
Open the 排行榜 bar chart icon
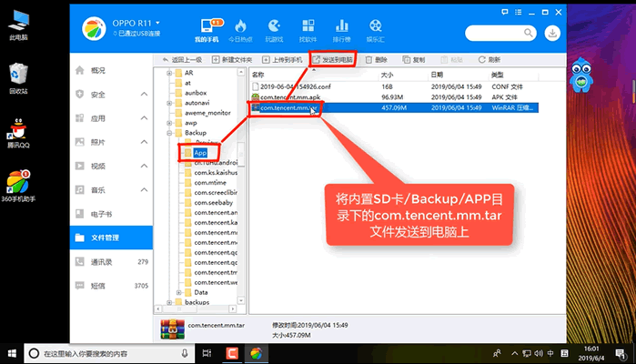pyautogui.click(x=341, y=26)
